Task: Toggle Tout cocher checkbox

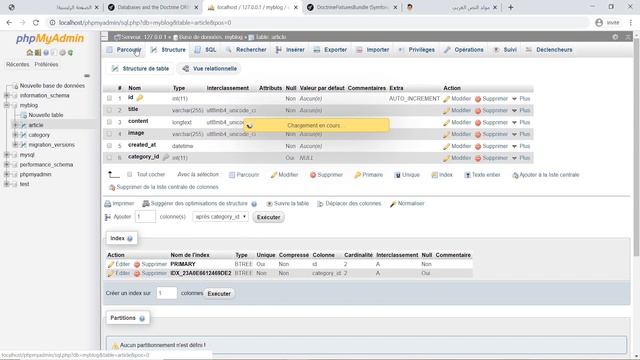Action: [x=130, y=174]
